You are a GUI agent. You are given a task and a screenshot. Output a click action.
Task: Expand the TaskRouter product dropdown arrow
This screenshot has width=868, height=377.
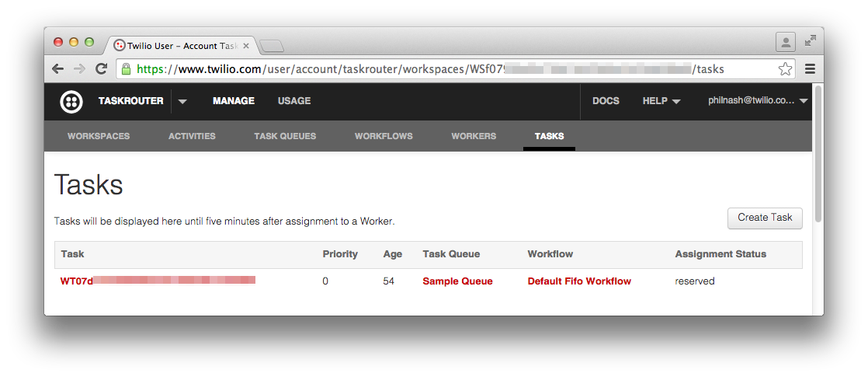[x=182, y=102]
